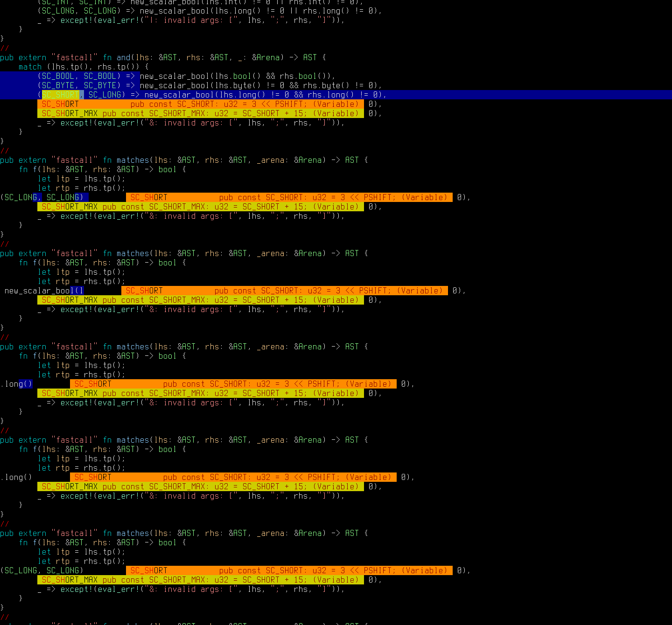Click the function name matches in its declaration
The width and height of the screenshot is (672, 625).
click(132, 160)
